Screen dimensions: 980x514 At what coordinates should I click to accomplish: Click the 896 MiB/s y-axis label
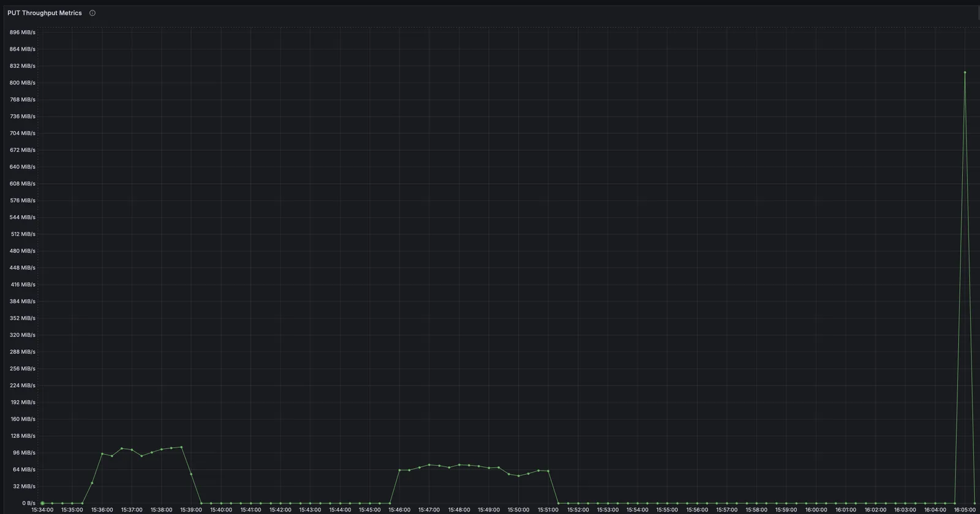point(23,32)
